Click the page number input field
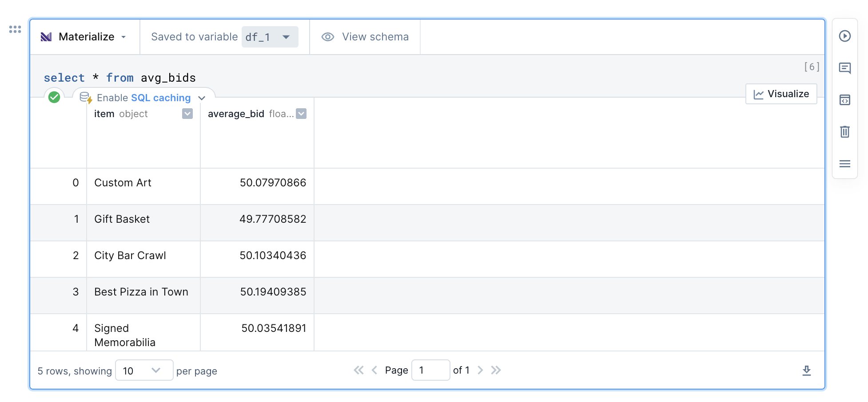The width and height of the screenshot is (868, 402). pos(430,370)
